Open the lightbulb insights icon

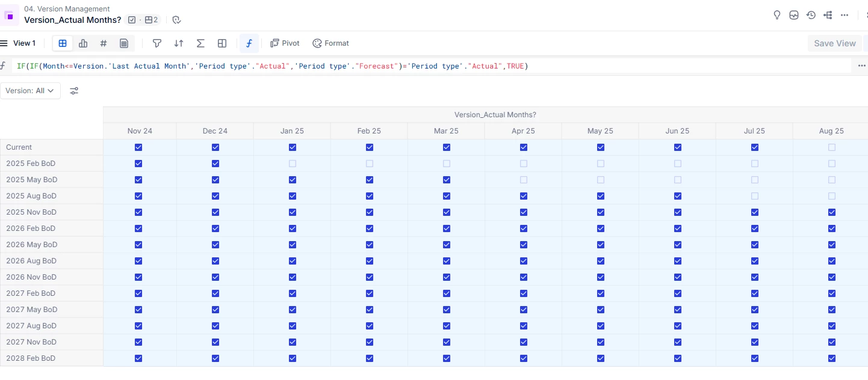coord(777,15)
